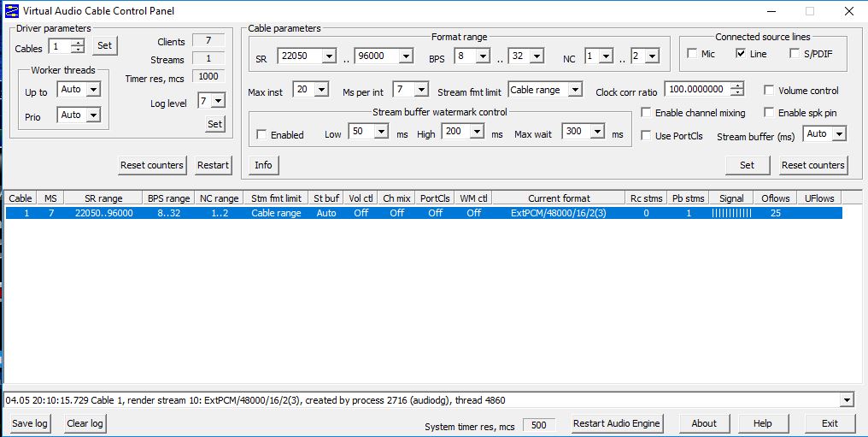This screenshot has height=437, width=868.
Task: Click the Cables number input field
Action: pyautogui.click(x=60, y=46)
